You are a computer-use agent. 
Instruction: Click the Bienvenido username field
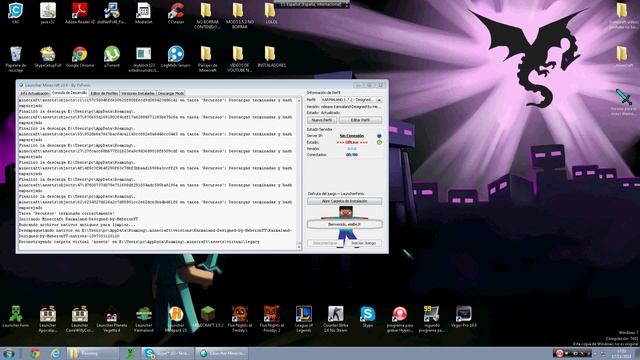click(x=344, y=224)
